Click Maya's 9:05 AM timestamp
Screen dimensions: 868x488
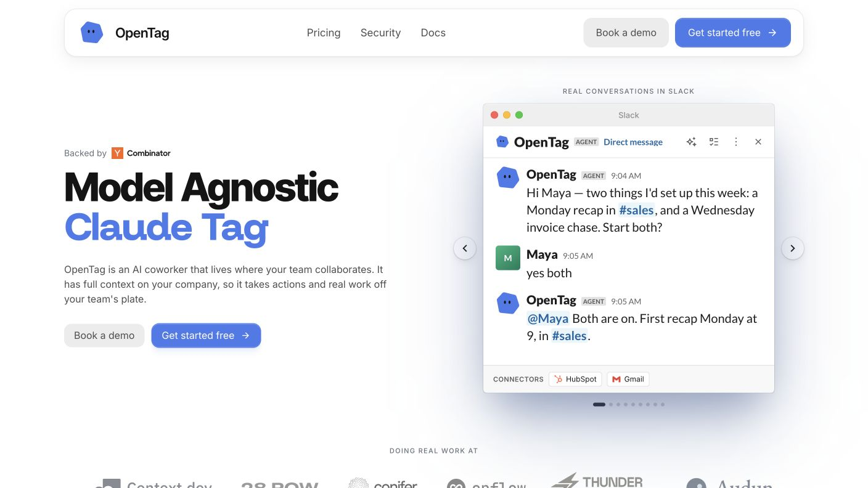pyautogui.click(x=578, y=256)
